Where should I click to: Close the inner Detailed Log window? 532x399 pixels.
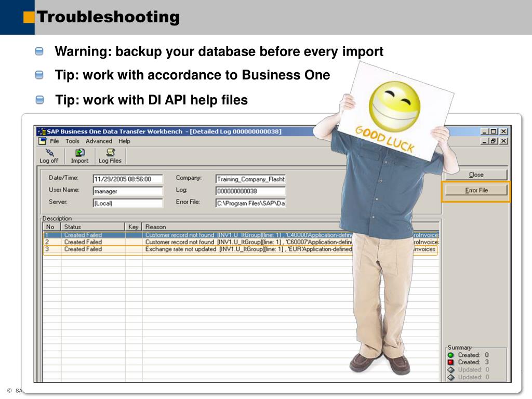pyautogui.click(x=504, y=141)
